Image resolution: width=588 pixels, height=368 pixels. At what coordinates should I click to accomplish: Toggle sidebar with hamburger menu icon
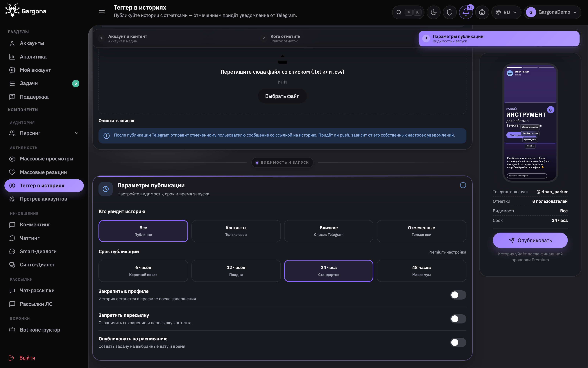click(x=102, y=12)
